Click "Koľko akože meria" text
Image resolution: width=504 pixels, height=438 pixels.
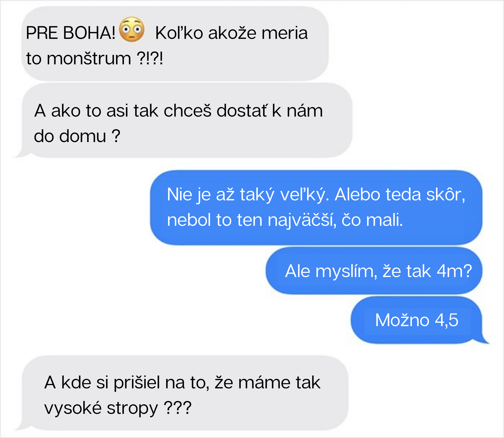coord(231,33)
